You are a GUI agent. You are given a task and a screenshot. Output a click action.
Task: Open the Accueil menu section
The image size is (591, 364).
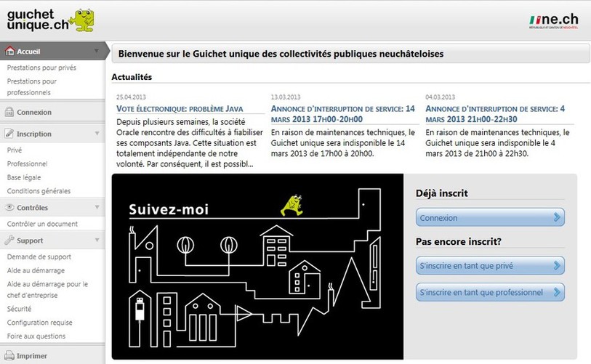coord(53,51)
